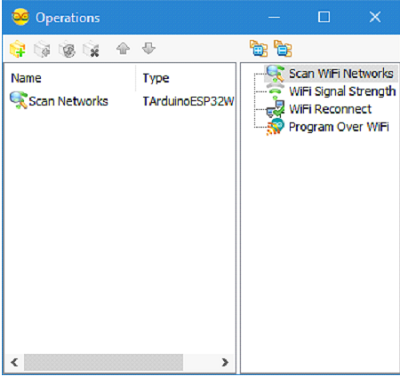Select WiFi Reconnect tree item
This screenshot has height=377, width=400.
point(330,109)
